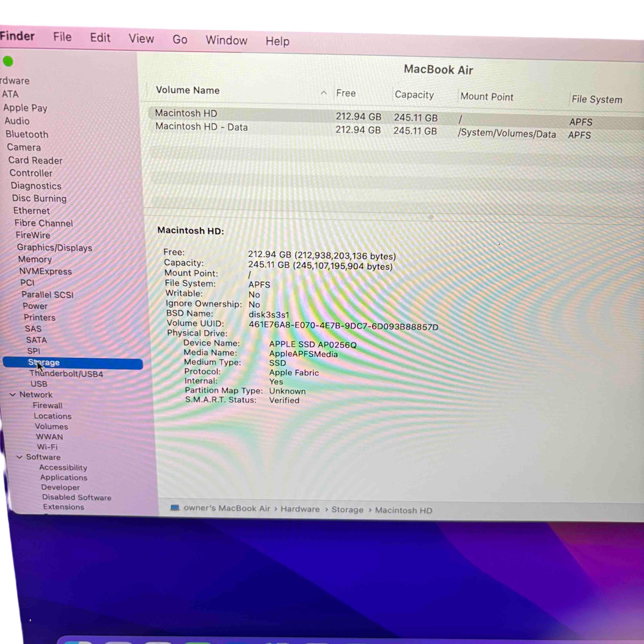Sort by the Free column header

tap(346, 93)
